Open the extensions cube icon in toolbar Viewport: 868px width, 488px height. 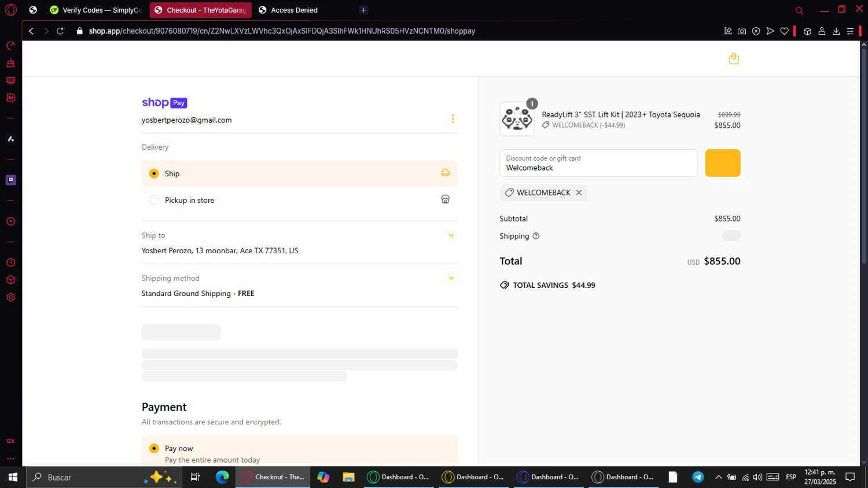click(x=807, y=31)
